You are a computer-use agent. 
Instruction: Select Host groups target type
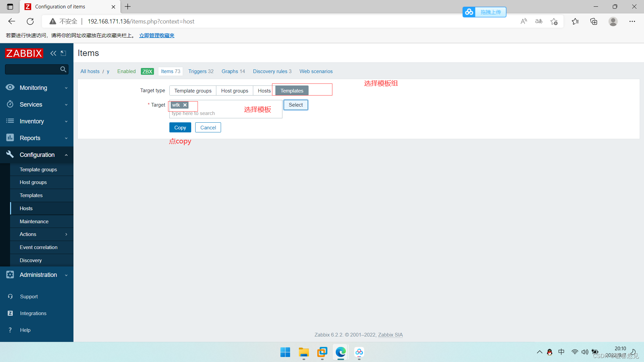click(234, 91)
